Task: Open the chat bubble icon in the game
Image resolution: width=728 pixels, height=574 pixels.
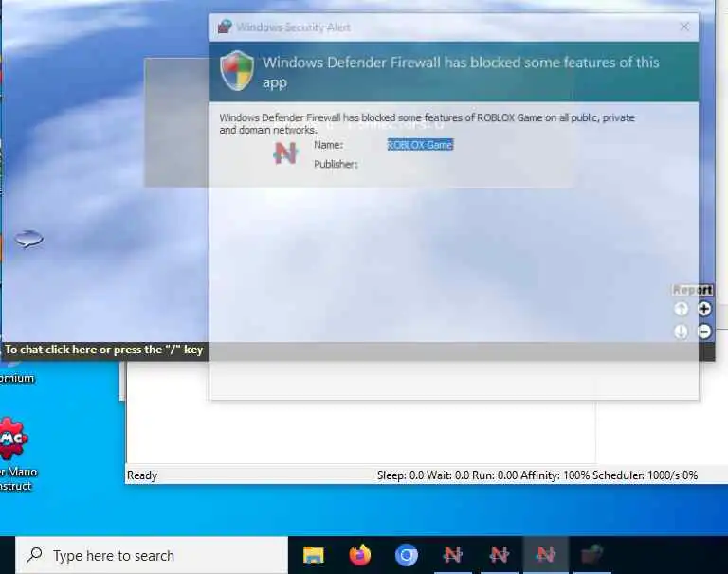Action: click(28, 239)
